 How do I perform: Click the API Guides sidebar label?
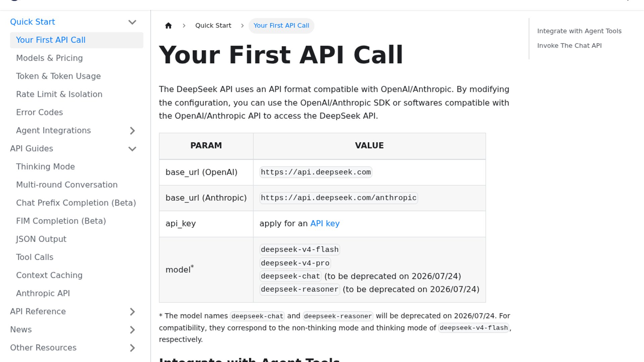32,148
